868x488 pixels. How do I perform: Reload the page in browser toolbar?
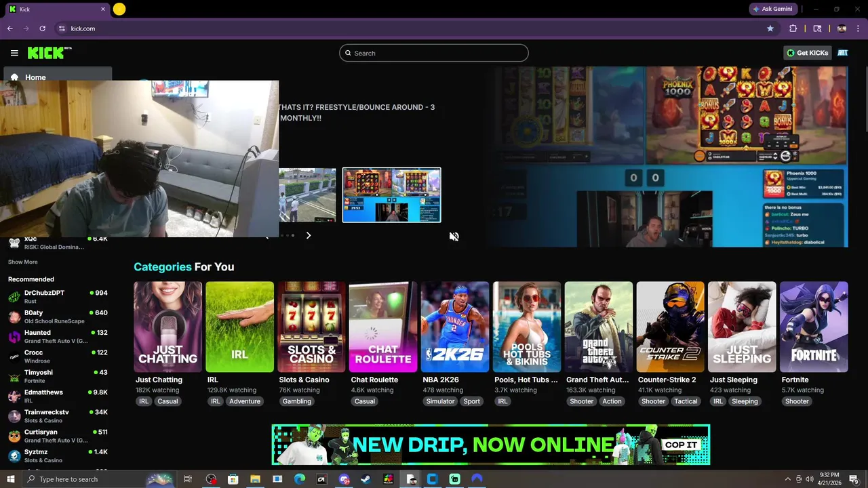point(43,28)
